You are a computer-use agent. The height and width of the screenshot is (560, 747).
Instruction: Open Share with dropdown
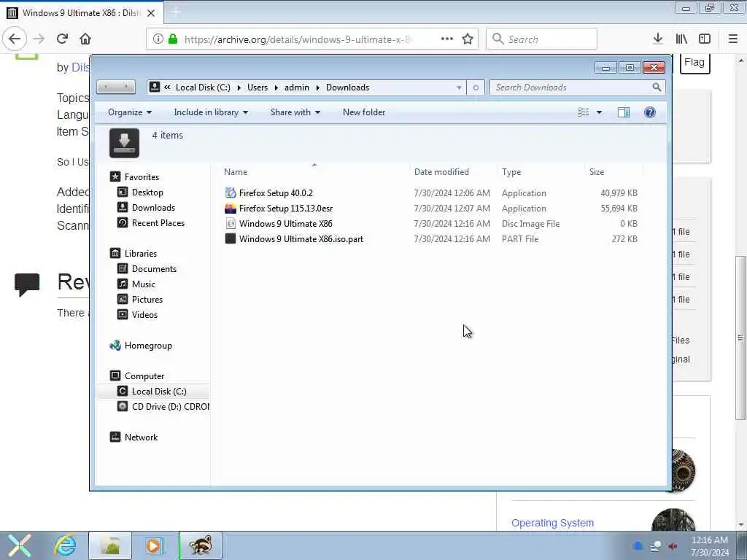[x=295, y=112]
